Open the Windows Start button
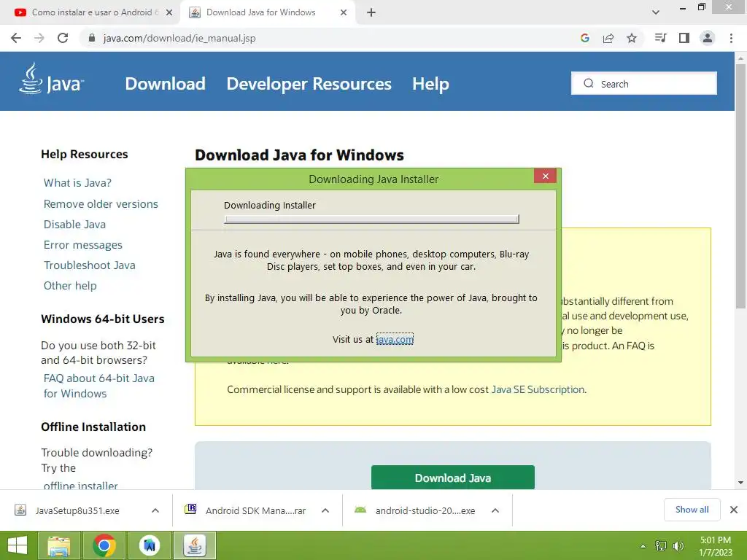747x560 pixels. 18,545
